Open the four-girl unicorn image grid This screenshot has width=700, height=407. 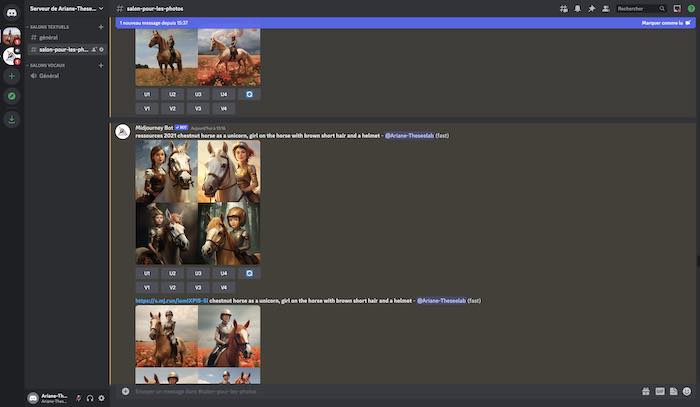coord(198,203)
